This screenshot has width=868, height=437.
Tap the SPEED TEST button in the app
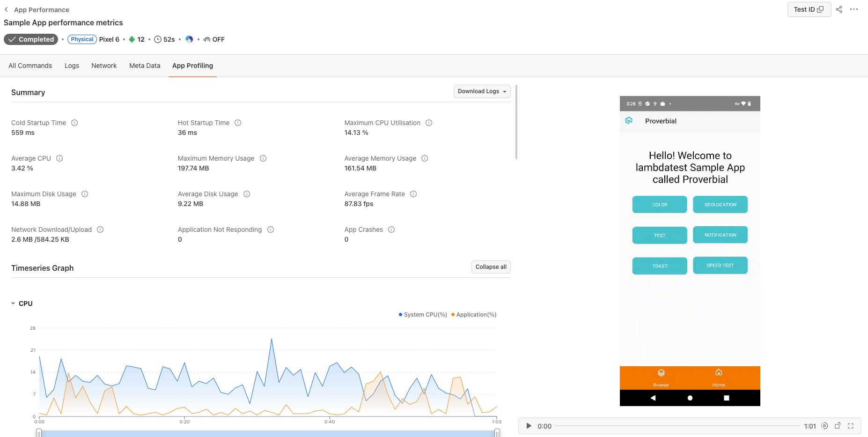720,265
